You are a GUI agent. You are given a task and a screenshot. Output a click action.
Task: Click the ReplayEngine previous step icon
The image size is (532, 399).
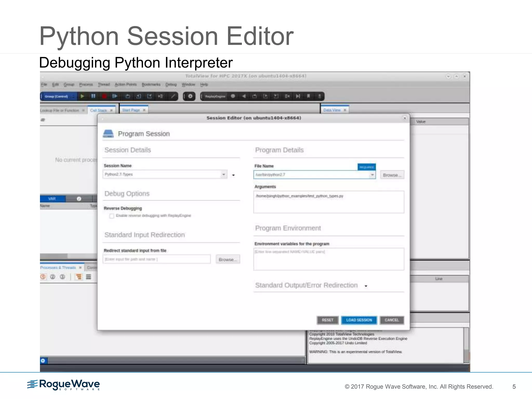(255, 96)
